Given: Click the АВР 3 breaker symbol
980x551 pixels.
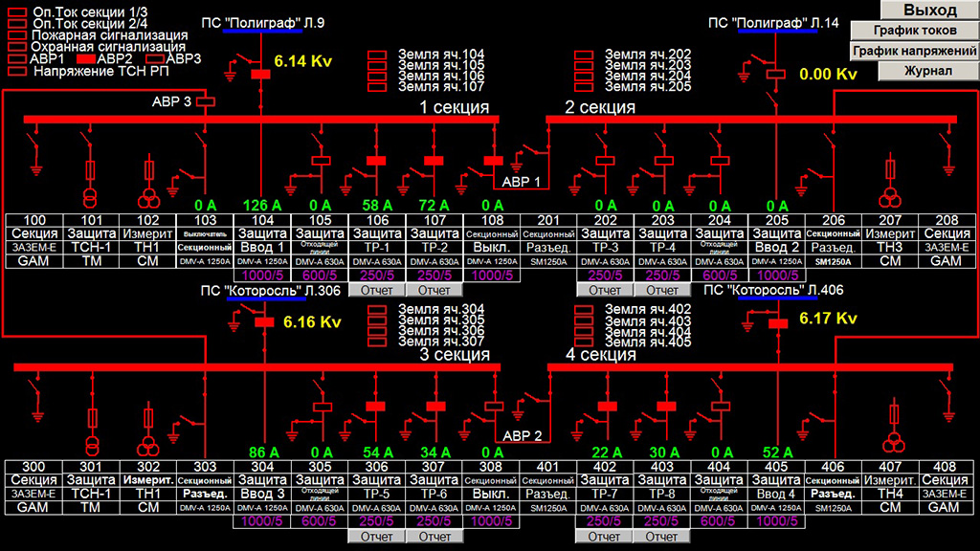Looking at the screenshot, I should 206,101.
